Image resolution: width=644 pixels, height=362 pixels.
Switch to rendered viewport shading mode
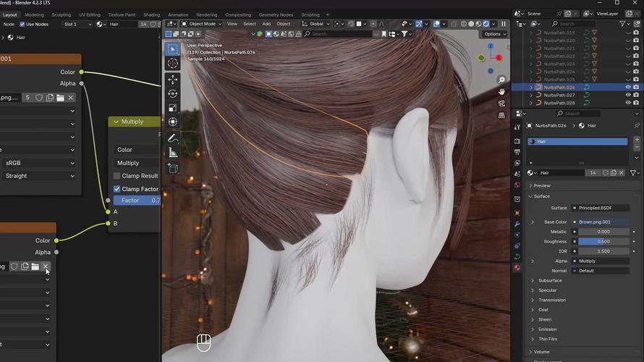(486, 24)
